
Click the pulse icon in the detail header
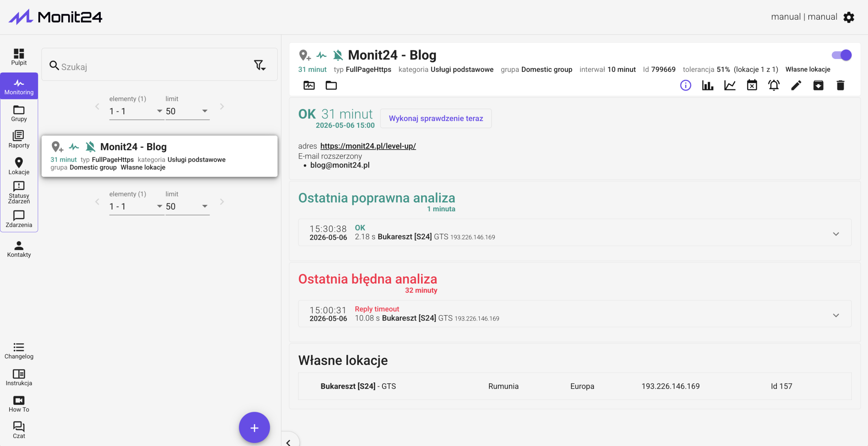click(321, 55)
